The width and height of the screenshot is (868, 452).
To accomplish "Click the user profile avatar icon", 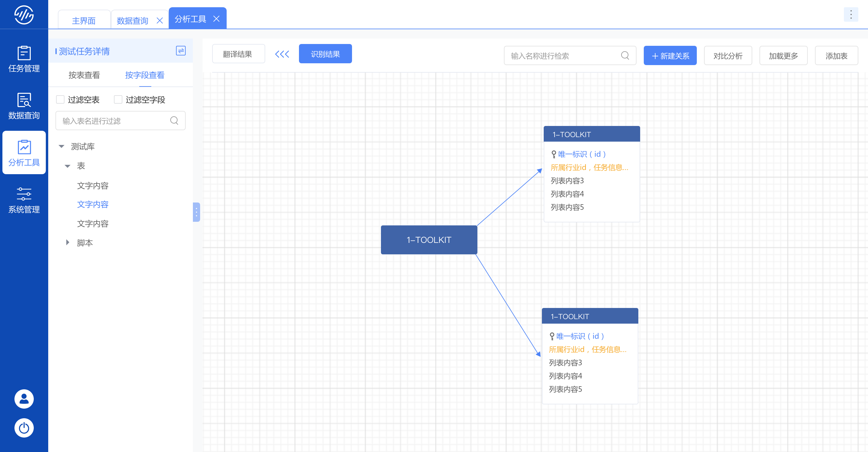I will pyautogui.click(x=24, y=399).
